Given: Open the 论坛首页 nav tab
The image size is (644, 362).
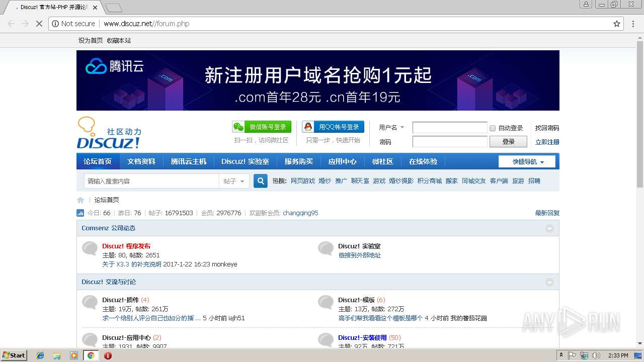Looking at the screenshot, I should coord(98,161).
